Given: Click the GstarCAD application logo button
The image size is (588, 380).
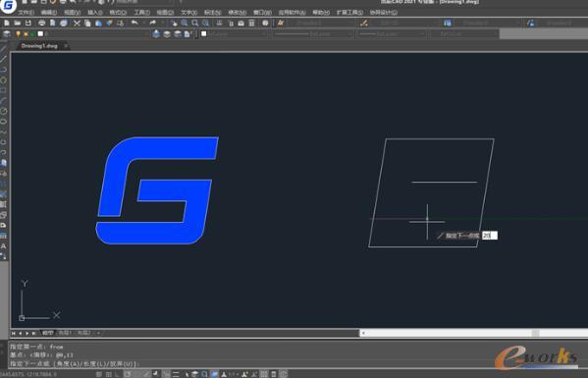Looking at the screenshot, I should tap(8, 5).
